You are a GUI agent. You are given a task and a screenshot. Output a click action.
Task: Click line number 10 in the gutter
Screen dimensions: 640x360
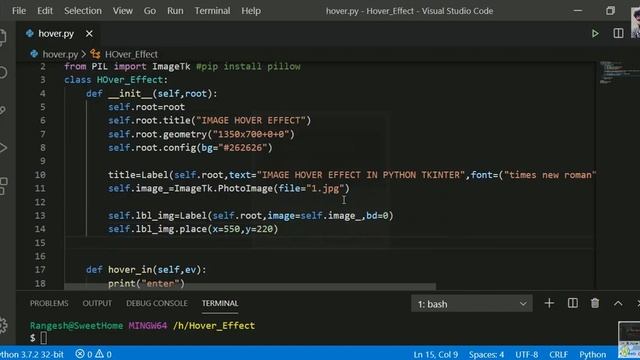coord(40,175)
